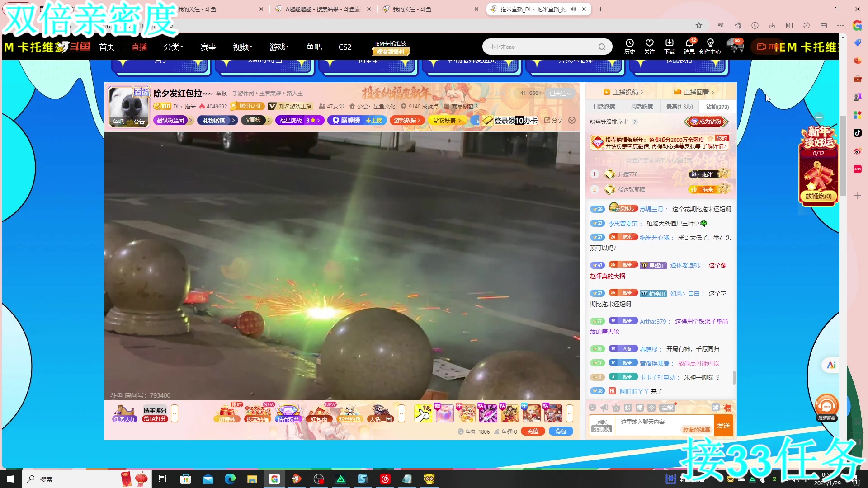This screenshot has width=868, height=488.
Task: Click the 粉 fan danmaku icon
Action: tap(627, 408)
